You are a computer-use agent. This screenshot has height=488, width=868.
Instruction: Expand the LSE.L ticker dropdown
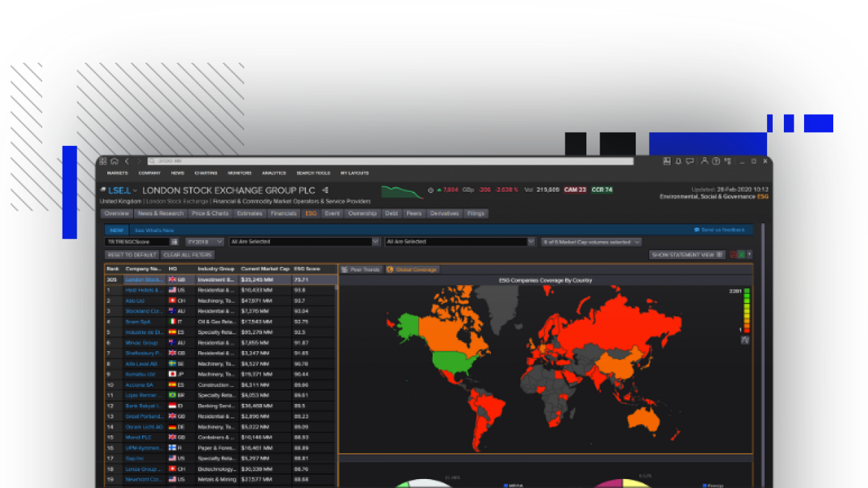pos(136,190)
